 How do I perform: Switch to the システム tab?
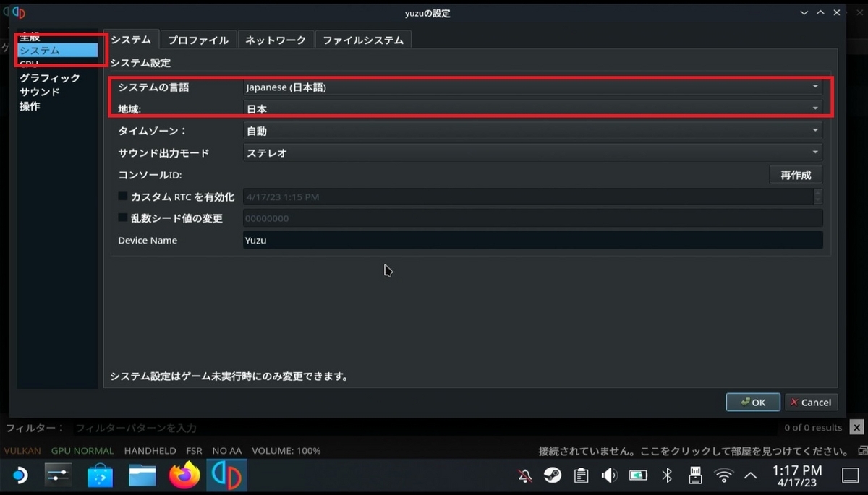pos(131,40)
